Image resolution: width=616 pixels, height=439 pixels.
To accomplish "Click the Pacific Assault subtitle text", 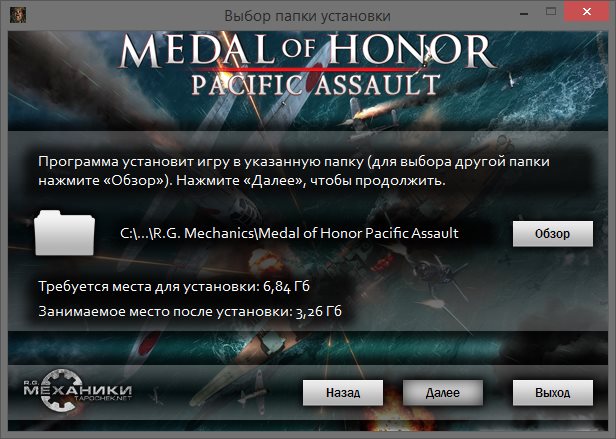I will 316,84.
